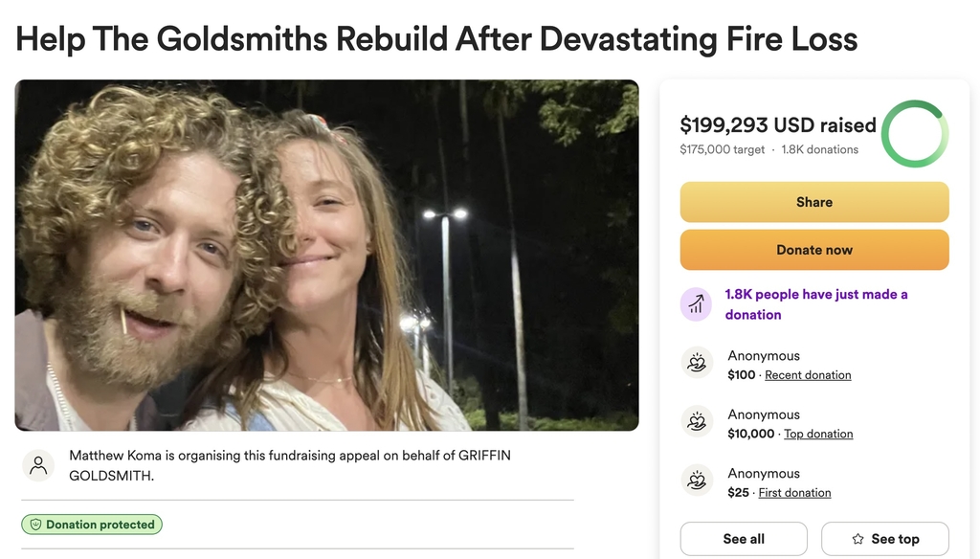Follow the Top donation link
The width and height of the screenshot is (980, 559).
[818, 434]
